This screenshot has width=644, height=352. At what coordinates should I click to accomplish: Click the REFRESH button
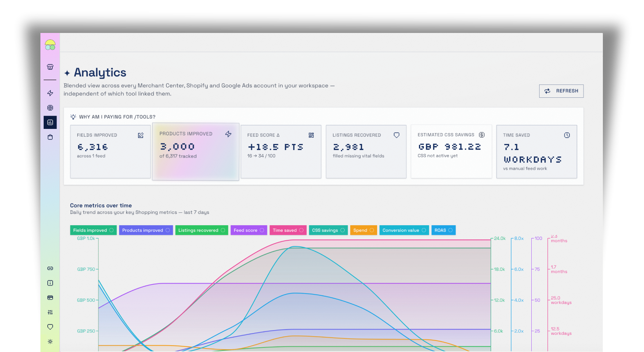(x=561, y=91)
